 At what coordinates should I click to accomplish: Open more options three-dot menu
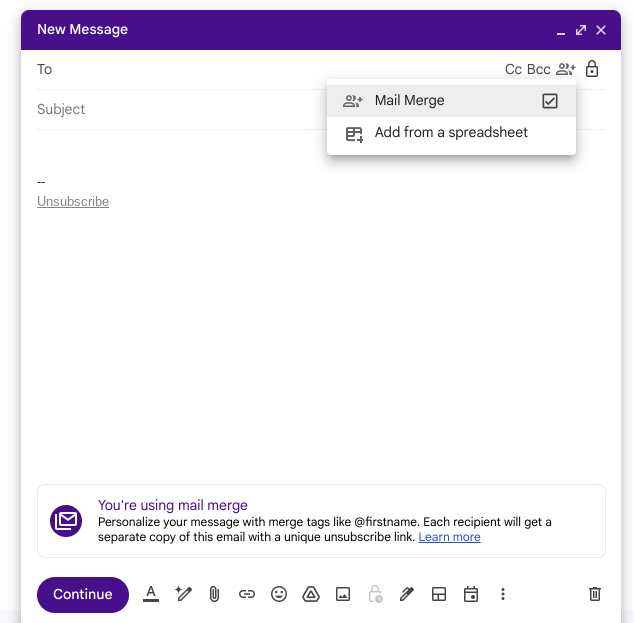tap(503, 594)
